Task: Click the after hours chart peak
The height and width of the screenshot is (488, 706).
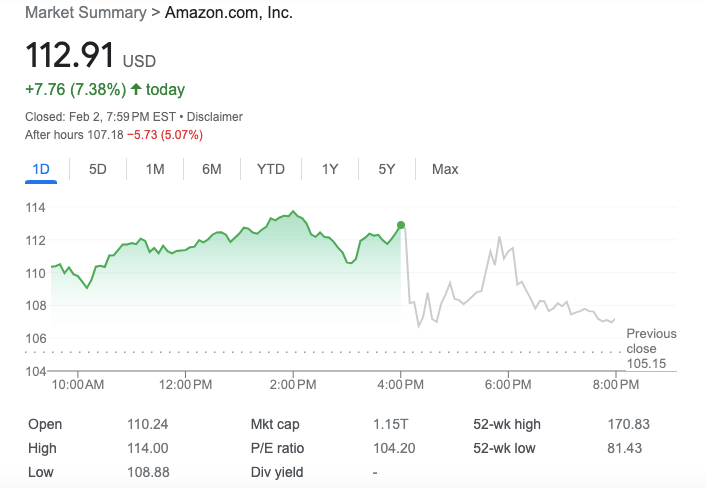Action: tap(499, 237)
